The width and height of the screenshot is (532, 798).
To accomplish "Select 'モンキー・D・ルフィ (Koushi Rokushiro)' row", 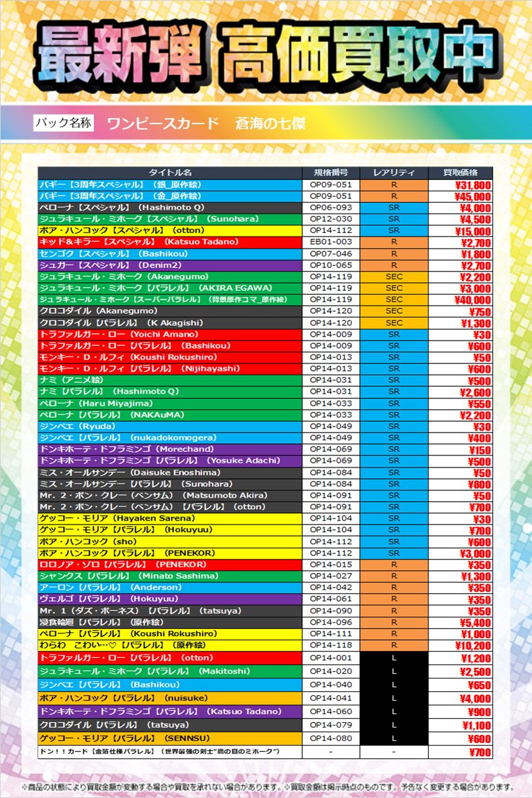I will [265, 357].
